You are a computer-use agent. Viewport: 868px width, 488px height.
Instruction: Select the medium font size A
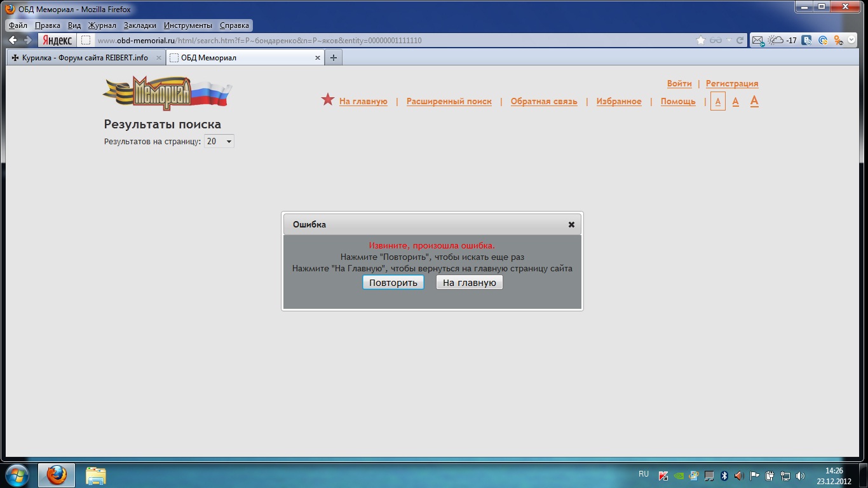(736, 102)
